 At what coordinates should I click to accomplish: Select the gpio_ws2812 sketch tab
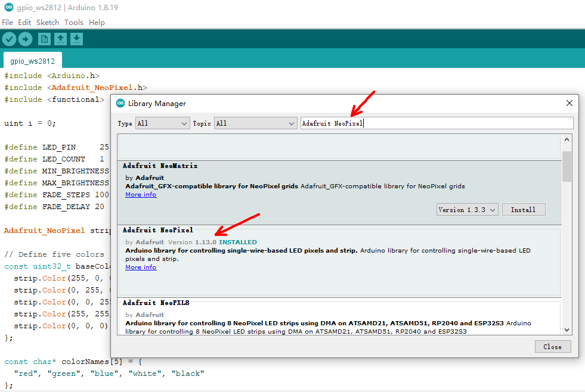32,61
